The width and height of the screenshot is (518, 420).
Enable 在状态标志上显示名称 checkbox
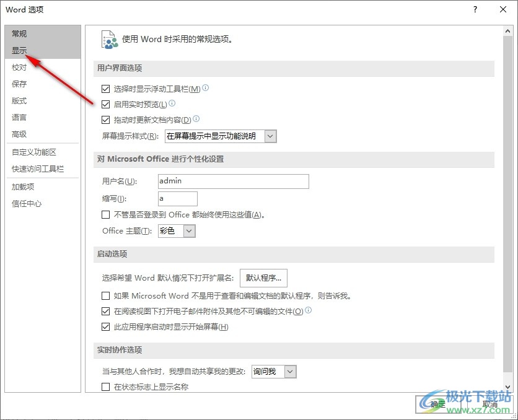pyautogui.click(x=106, y=387)
